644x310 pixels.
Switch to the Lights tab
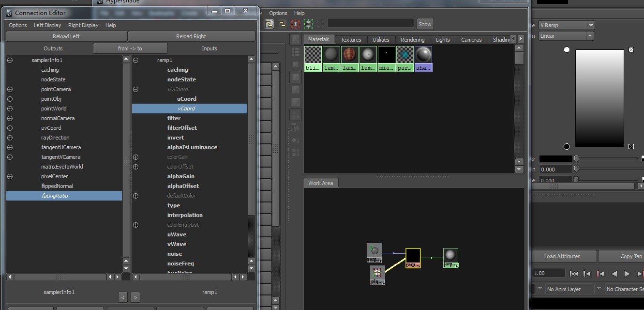443,40
